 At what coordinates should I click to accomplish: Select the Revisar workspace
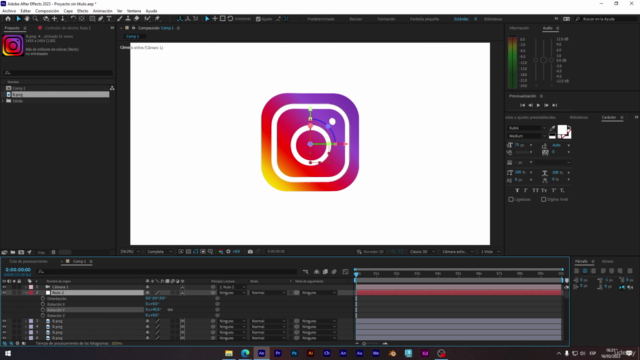pyautogui.click(x=356, y=19)
